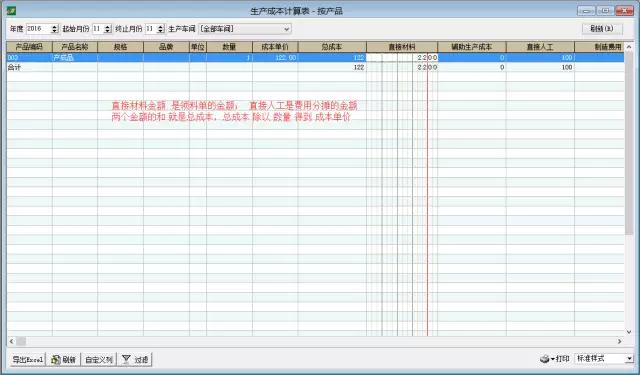Sort by the product code column header
This screenshot has width=640, height=375.
click(29, 47)
